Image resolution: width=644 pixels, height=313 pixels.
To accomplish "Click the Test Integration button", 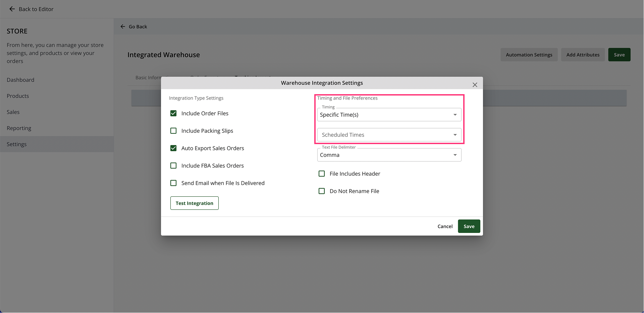I will (195, 203).
